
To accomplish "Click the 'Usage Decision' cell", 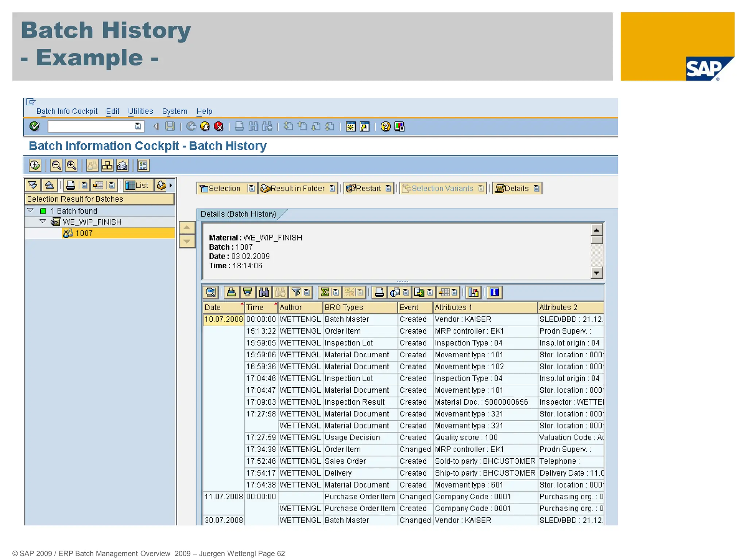I will click(360, 437).
